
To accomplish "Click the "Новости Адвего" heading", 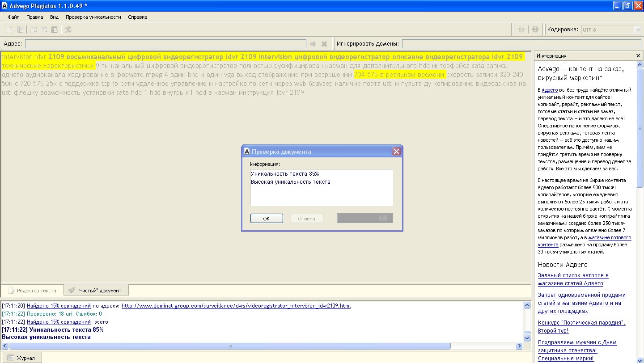I will point(563,265).
